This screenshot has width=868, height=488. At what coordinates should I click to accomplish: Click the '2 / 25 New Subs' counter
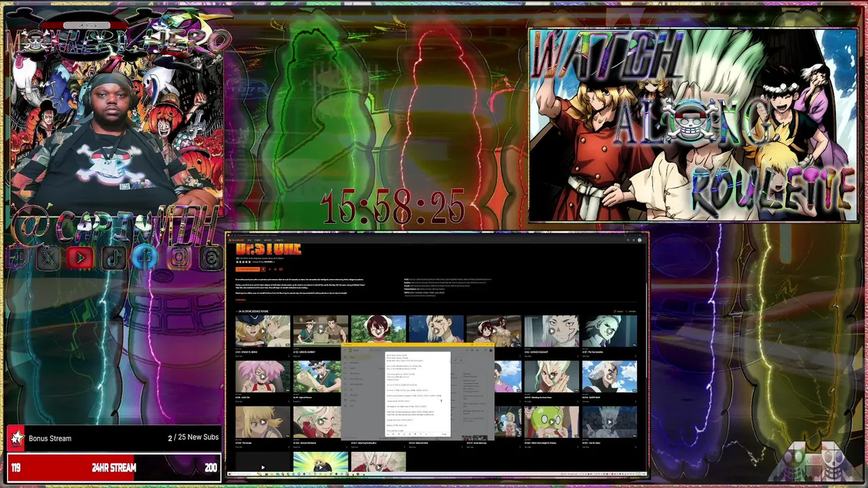tap(193, 437)
